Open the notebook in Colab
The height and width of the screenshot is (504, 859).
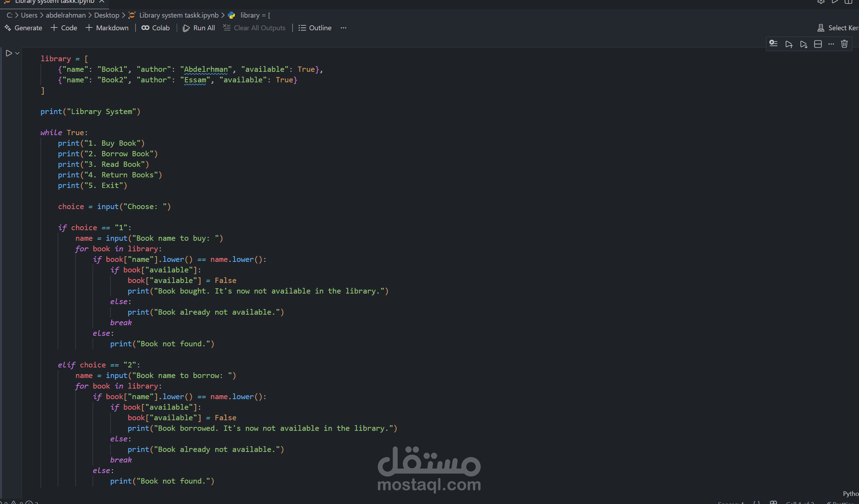point(156,28)
